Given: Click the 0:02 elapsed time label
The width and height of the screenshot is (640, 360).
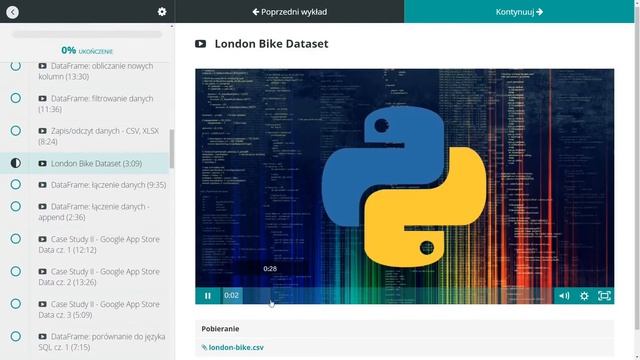Looking at the screenshot, I should [x=231, y=295].
